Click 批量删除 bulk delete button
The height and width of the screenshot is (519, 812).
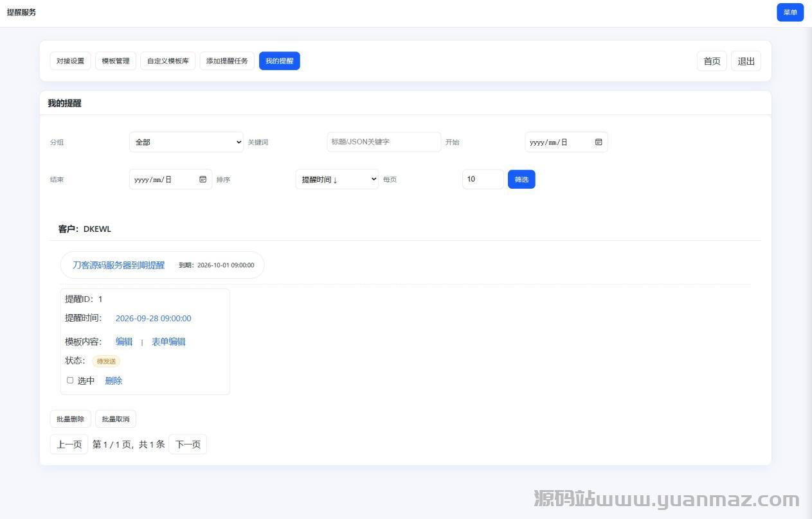(x=70, y=419)
